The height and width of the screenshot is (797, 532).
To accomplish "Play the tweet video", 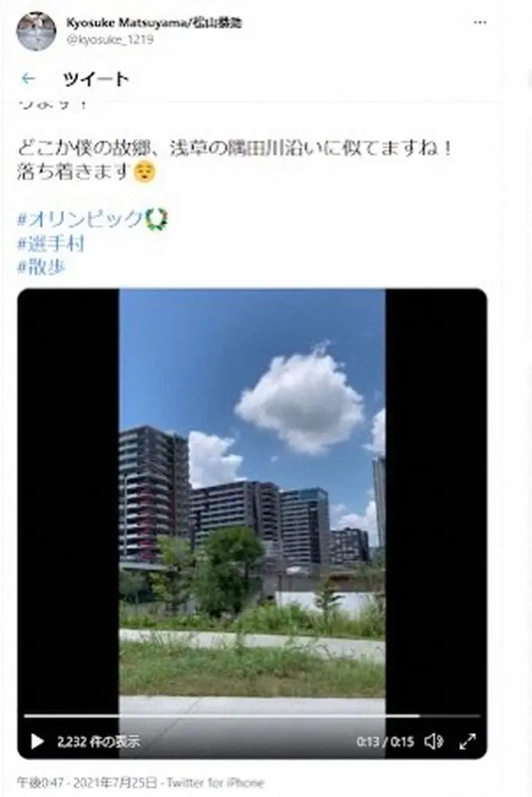I will tap(37, 741).
